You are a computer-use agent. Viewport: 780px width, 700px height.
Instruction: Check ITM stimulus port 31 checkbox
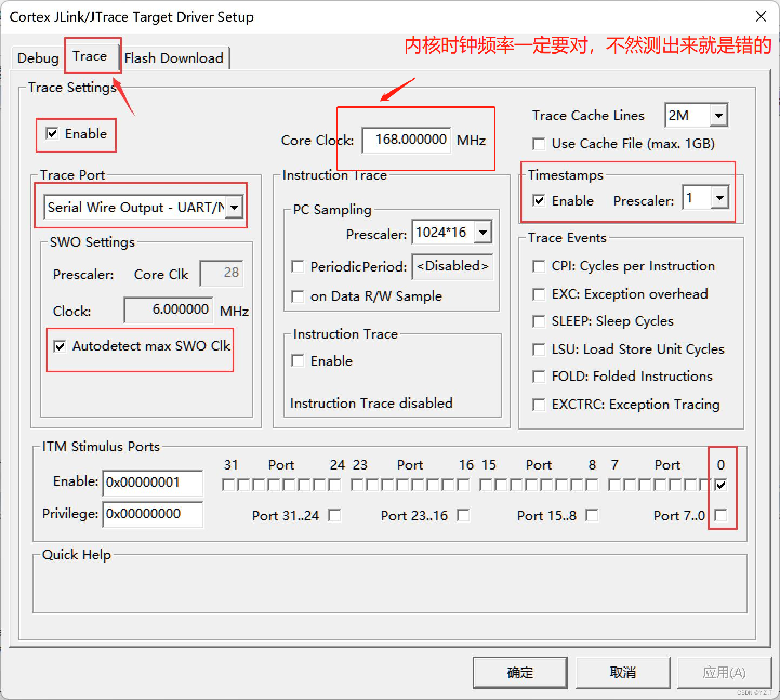pos(228,485)
